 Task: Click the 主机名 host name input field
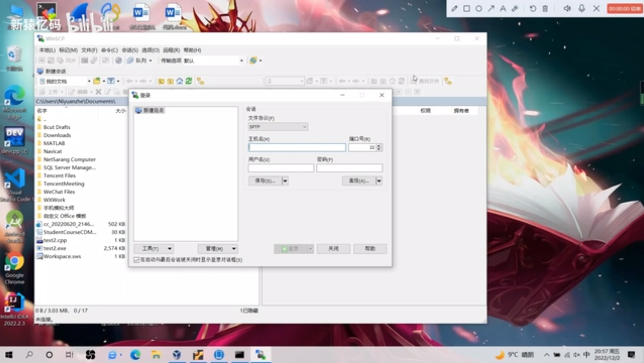(297, 148)
